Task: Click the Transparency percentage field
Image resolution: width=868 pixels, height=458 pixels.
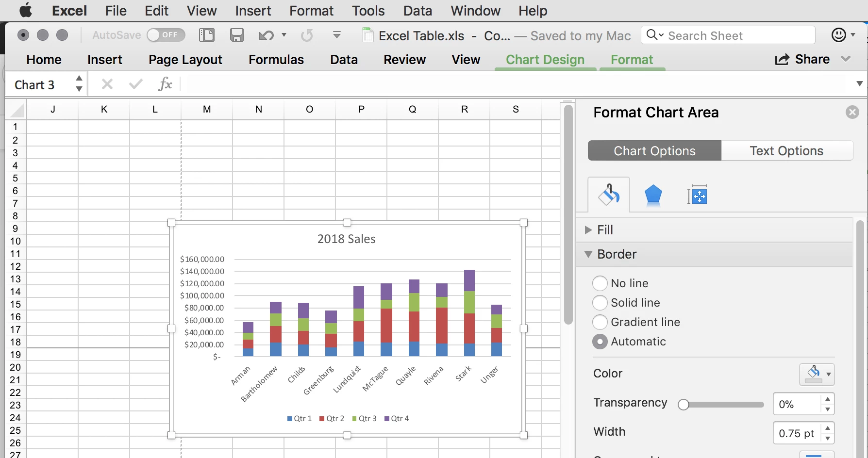Action: click(797, 404)
